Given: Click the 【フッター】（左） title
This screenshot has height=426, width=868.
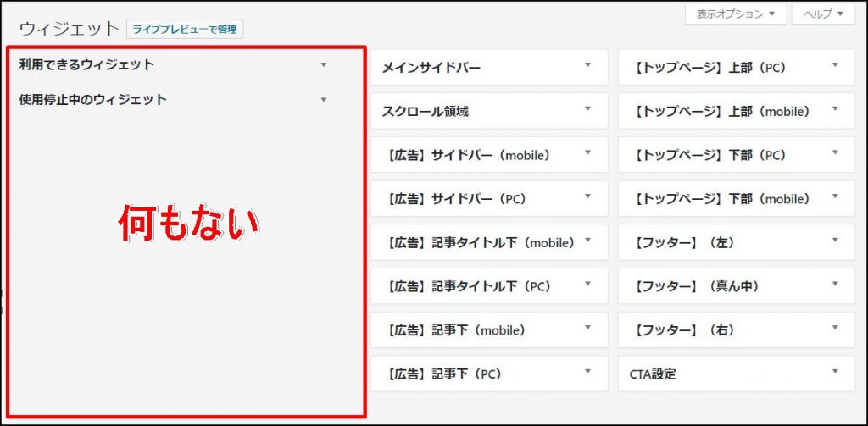Looking at the screenshot, I should 684,243.
